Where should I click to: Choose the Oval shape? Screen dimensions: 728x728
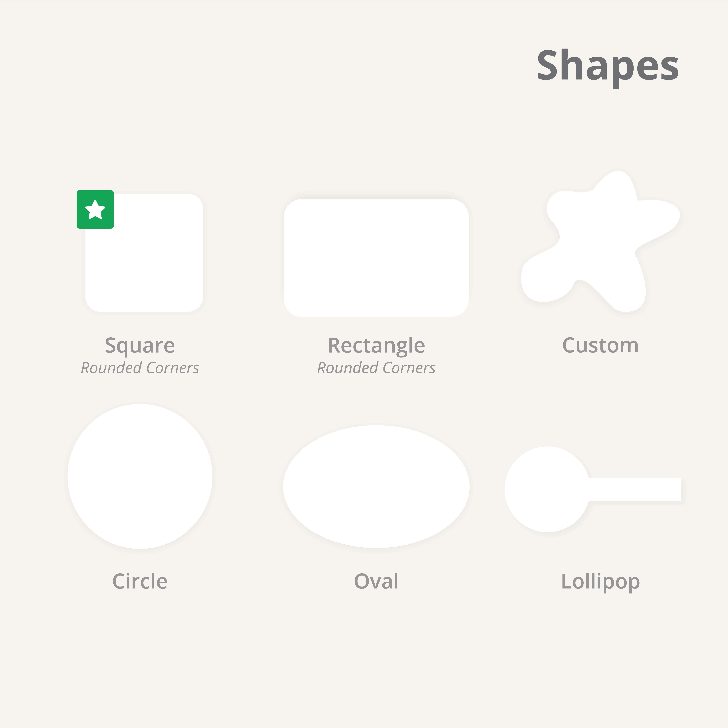376,486
